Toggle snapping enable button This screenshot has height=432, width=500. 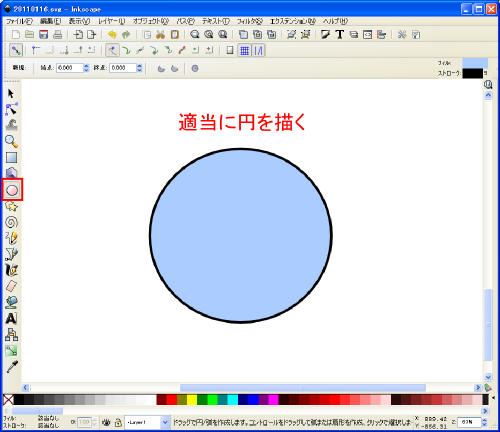click(x=16, y=50)
